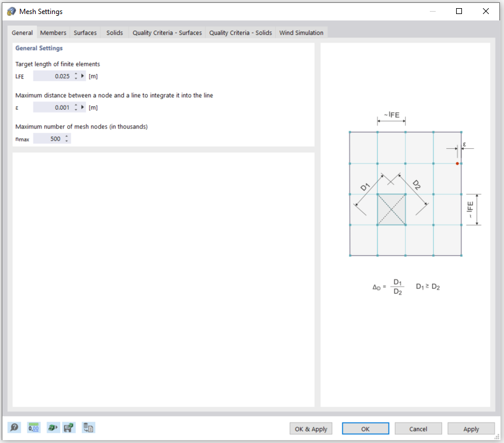This screenshot has width=504, height=443.
Task: Click the save mesh settings as default icon
Action: click(x=69, y=428)
